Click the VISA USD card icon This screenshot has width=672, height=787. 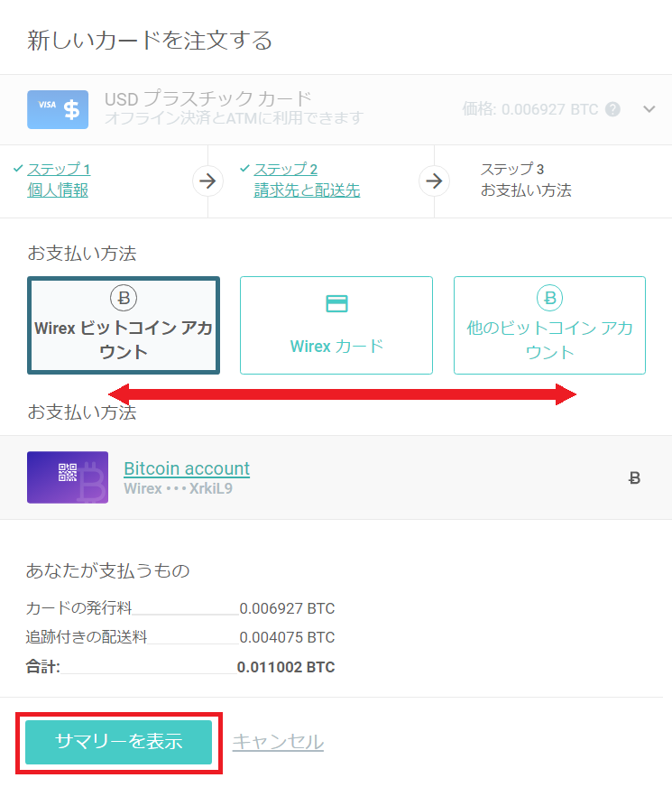58,109
